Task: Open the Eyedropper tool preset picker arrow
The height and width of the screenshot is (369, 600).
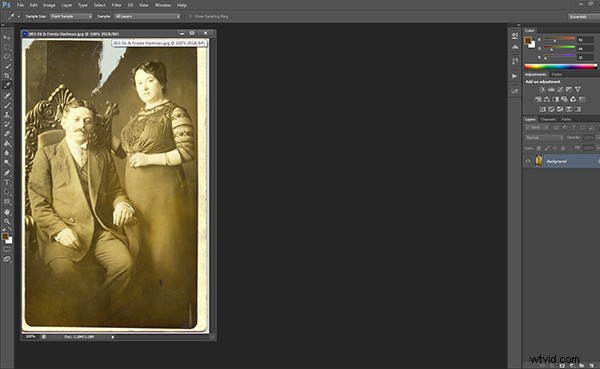Action: (19, 16)
